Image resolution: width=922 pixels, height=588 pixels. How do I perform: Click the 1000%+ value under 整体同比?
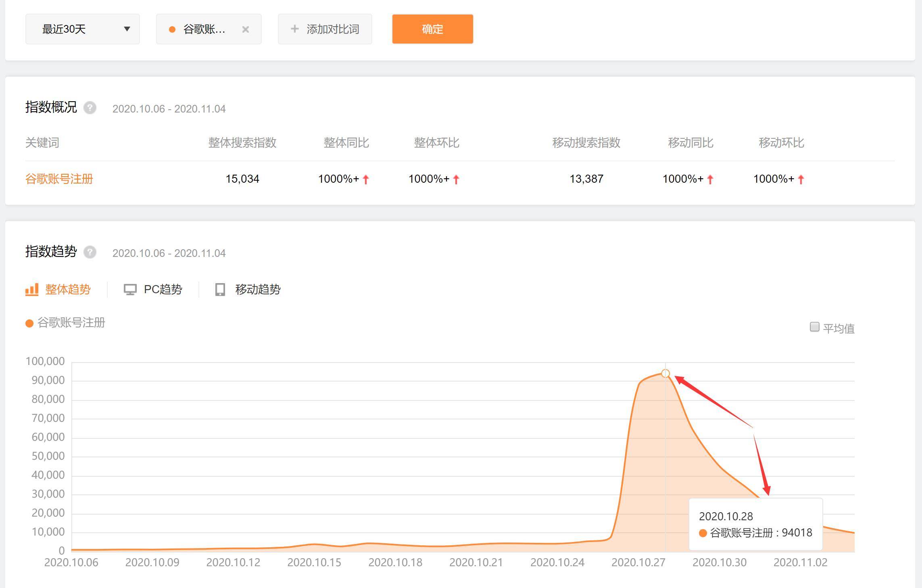(344, 179)
